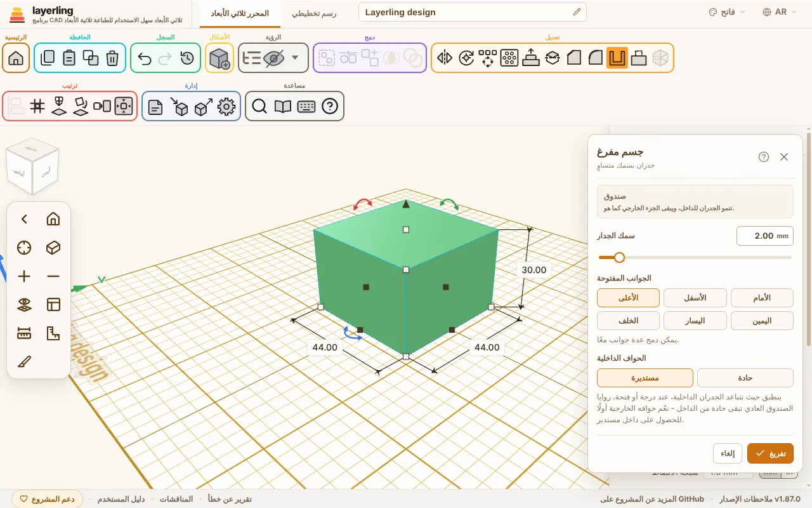
Task: Open the history clock icon
Action: pyautogui.click(x=187, y=58)
